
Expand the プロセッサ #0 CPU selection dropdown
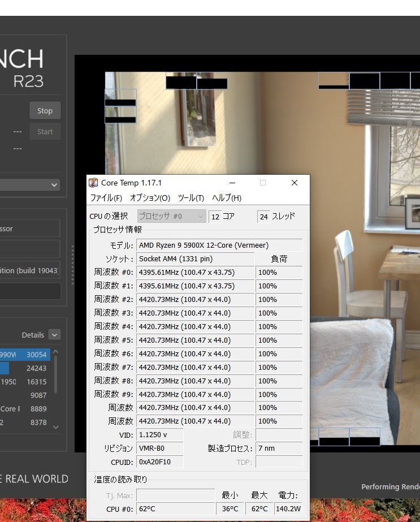pyautogui.click(x=172, y=217)
